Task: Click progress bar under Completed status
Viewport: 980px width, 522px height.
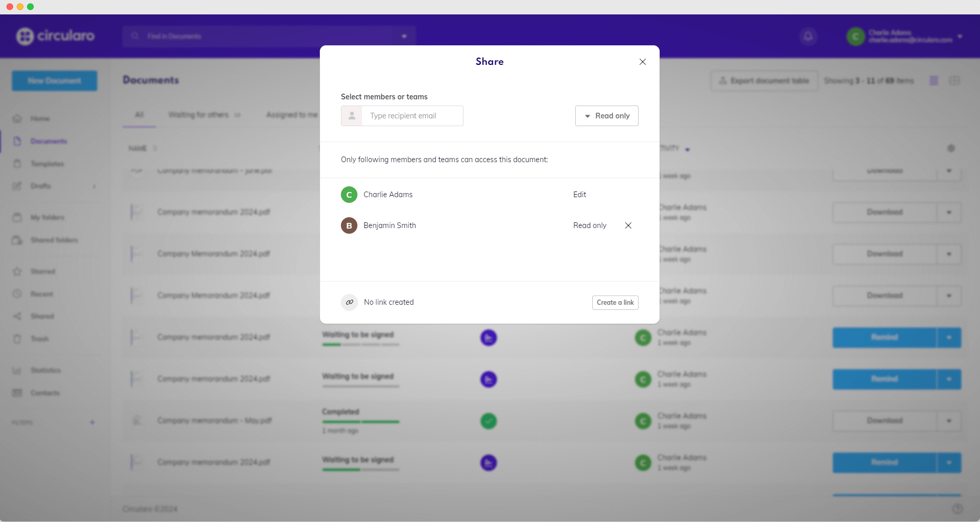Action: pos(360,422)
